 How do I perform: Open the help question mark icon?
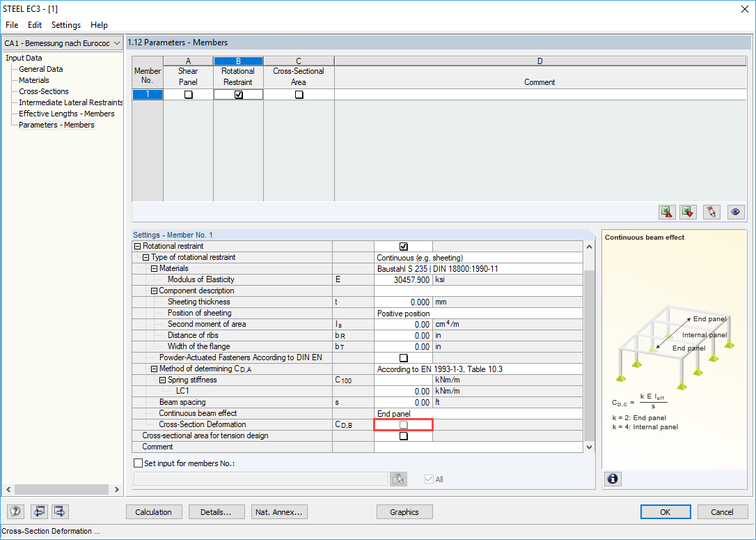tap(15, 511)
